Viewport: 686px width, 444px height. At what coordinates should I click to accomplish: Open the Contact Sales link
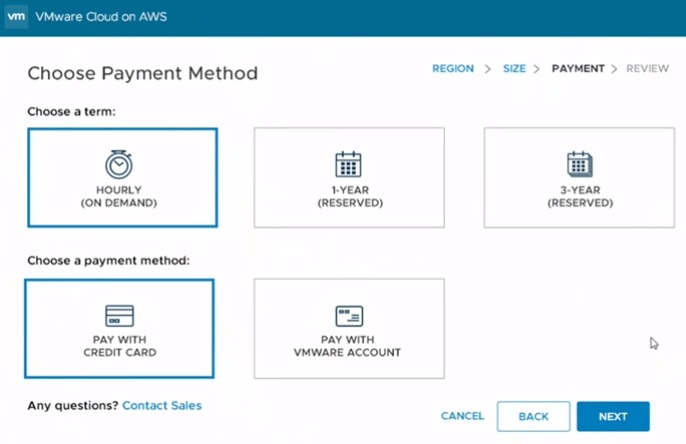[162, 406]
